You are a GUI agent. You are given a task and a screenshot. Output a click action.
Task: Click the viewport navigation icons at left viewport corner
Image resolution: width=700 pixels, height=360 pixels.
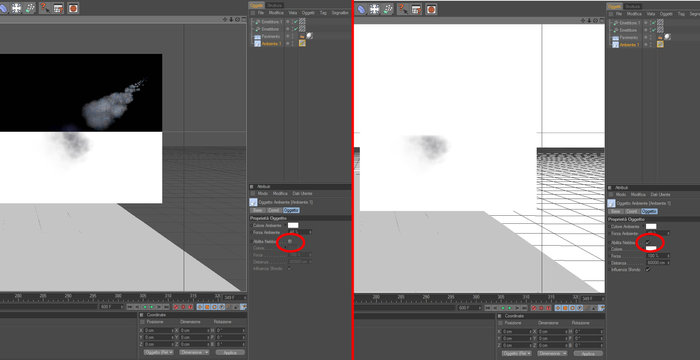point(234,20)
